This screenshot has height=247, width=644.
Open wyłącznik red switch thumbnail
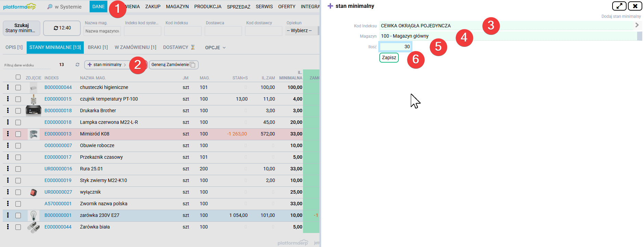(x=34, y=192)
